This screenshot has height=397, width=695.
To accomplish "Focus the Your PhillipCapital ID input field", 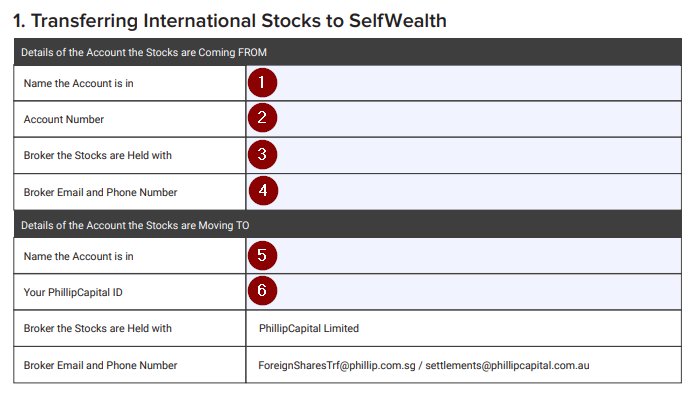I will (x=464, y=292).
